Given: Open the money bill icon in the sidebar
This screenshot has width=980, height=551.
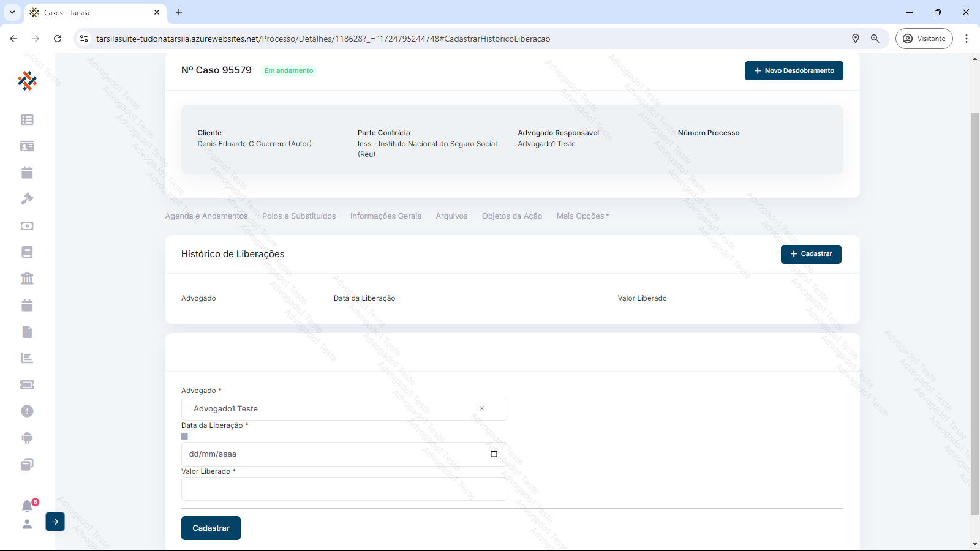Looking at the screenshot, I should (27, 226).
